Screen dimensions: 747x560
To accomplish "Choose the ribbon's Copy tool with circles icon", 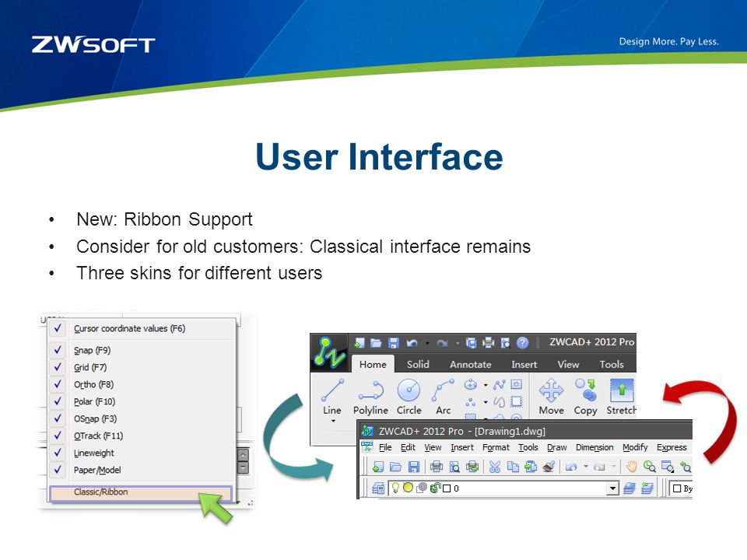I will coord(585,397).
